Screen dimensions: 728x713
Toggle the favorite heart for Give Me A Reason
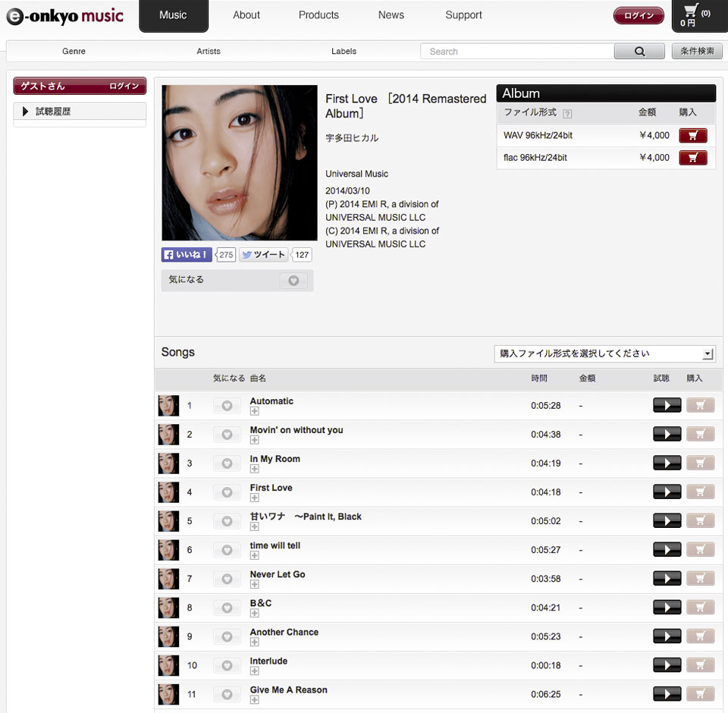tap(227, 695)
